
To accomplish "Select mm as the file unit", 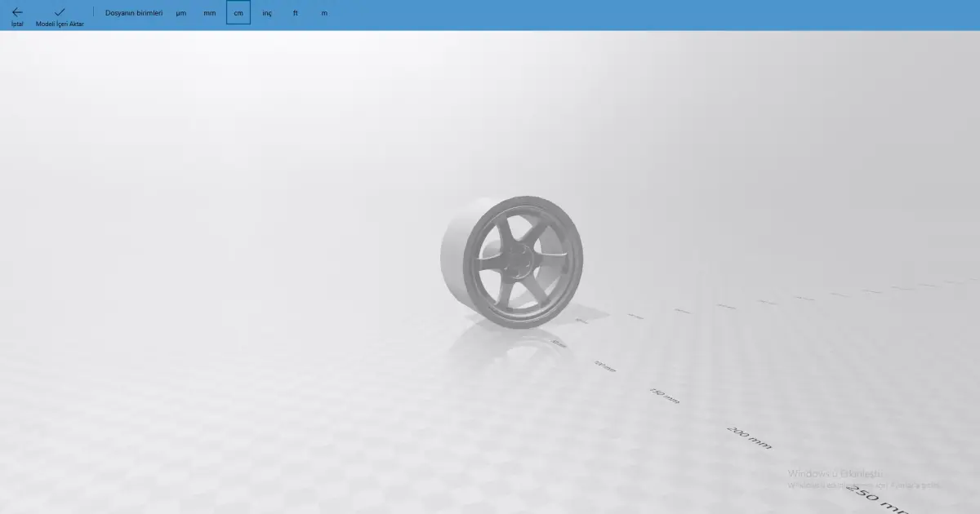I will (x=210, y=13).
